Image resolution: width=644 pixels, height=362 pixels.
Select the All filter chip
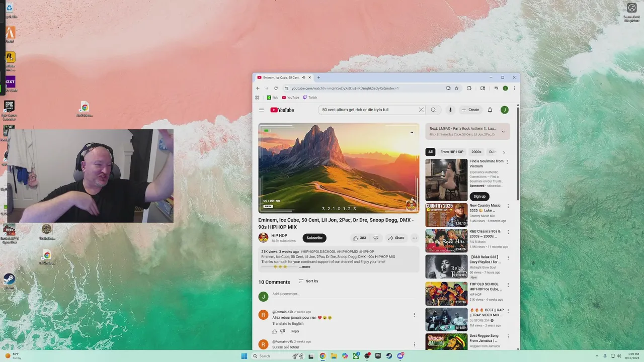(430, 152)
